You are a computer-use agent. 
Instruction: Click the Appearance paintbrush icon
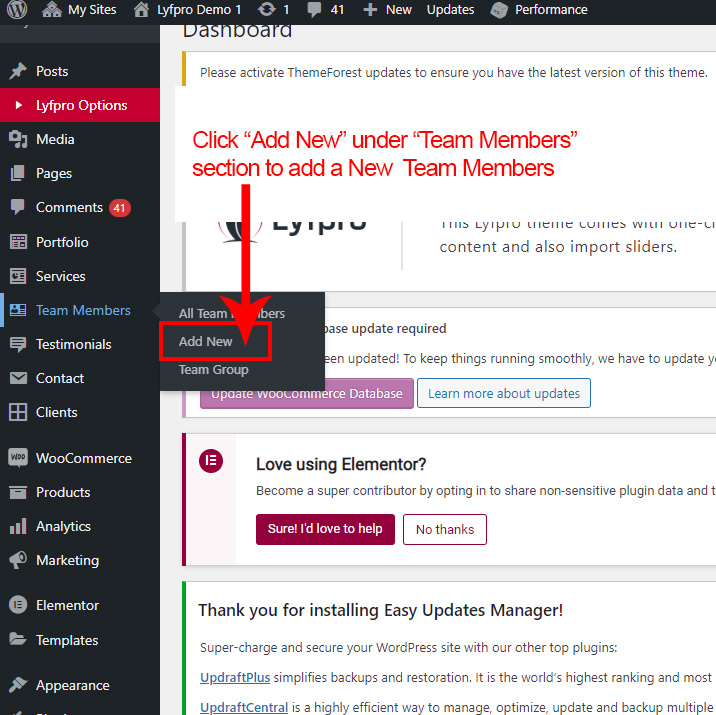18,685
